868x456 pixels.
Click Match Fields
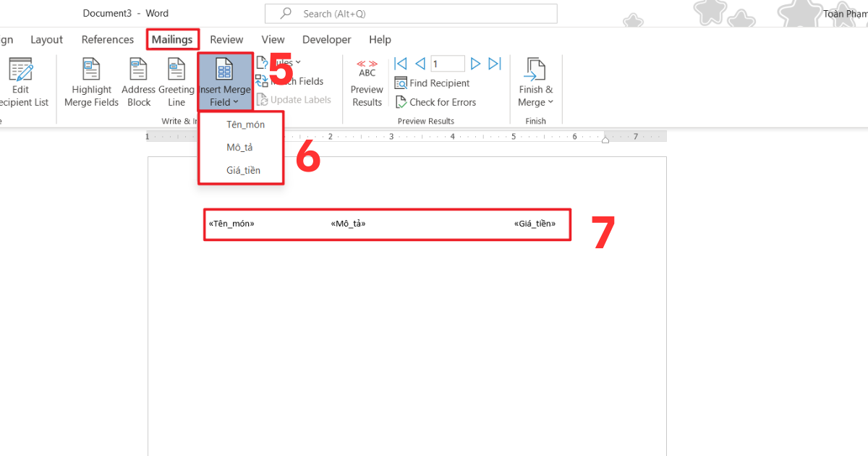pos(289,81)
